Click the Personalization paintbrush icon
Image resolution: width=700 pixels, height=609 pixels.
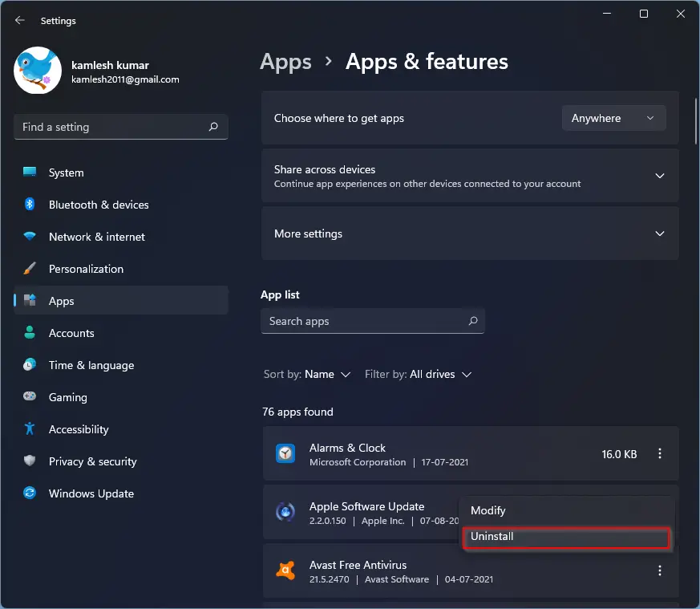(30, 269)
